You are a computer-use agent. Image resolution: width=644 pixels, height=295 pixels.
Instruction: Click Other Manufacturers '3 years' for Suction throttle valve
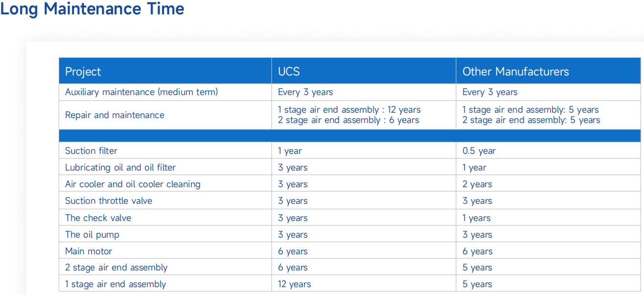point(477,201)
